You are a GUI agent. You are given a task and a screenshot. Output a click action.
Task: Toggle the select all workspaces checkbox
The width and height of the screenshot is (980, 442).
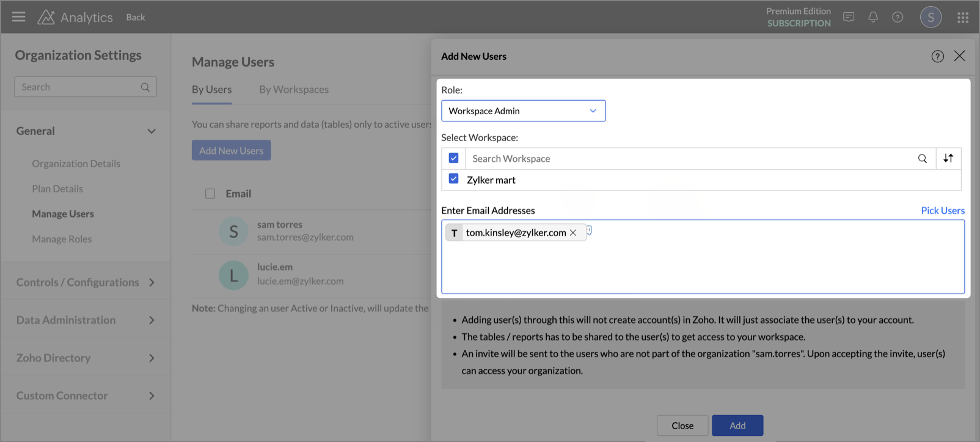(453, 158)
